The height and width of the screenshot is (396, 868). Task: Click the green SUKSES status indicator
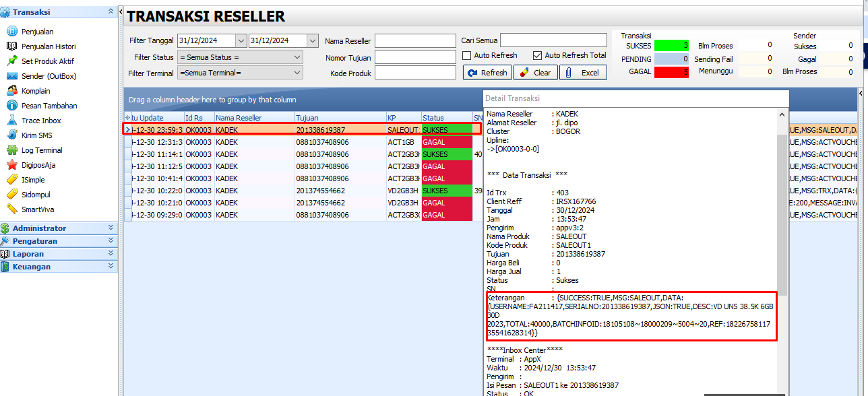tap(673, 45)
